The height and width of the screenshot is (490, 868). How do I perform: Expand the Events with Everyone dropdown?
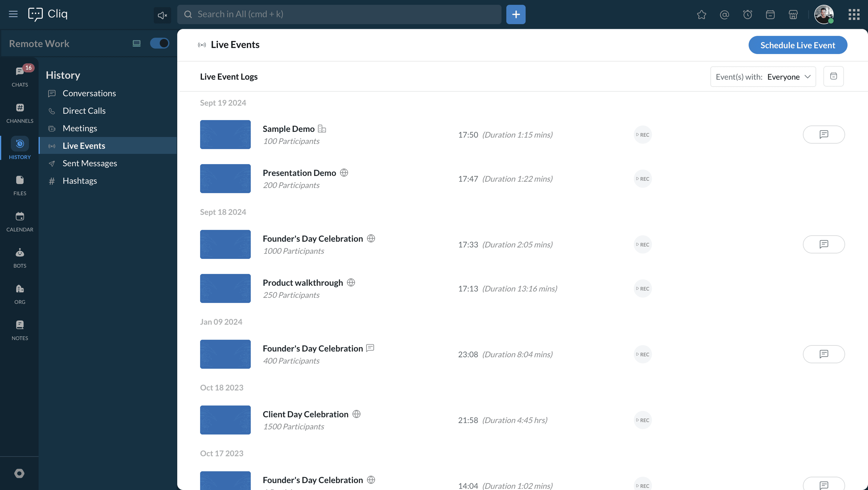763,77
